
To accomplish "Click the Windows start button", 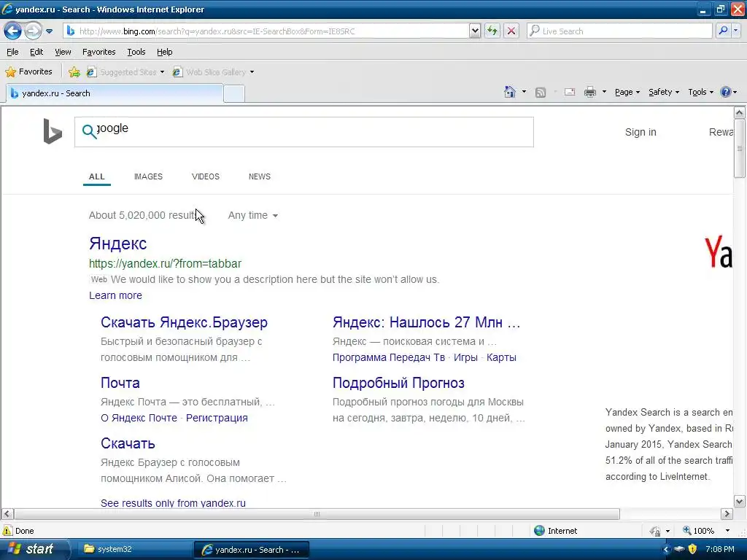I will point(34,549).
